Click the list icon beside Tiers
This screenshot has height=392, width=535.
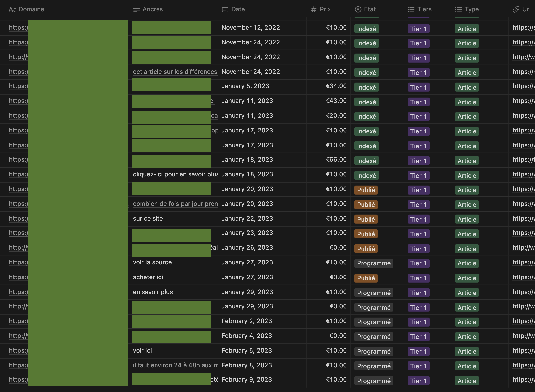(x=411, y=9)
